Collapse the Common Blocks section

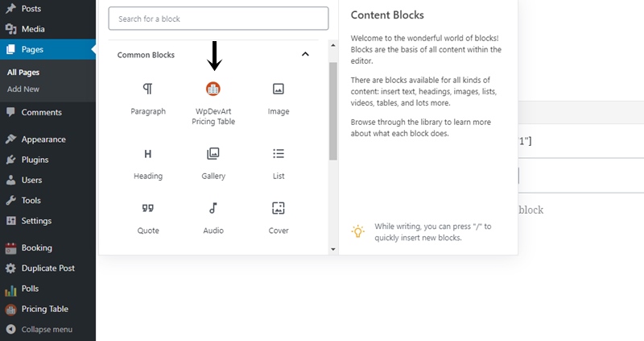[305, 54]
